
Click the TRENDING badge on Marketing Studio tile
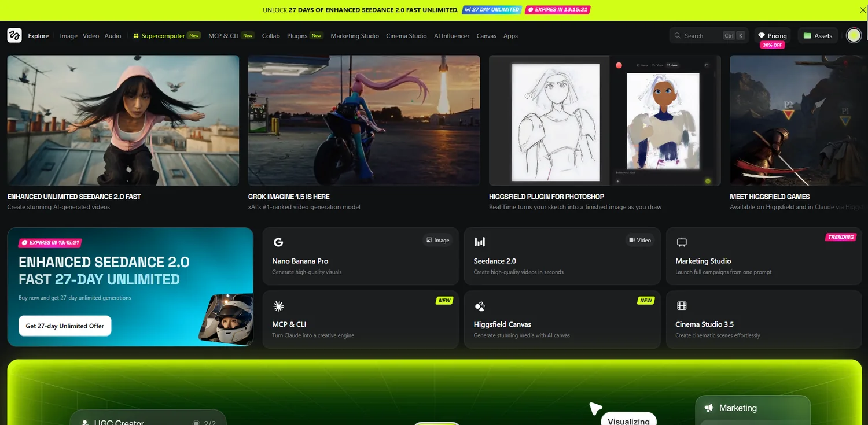(841, 237)
